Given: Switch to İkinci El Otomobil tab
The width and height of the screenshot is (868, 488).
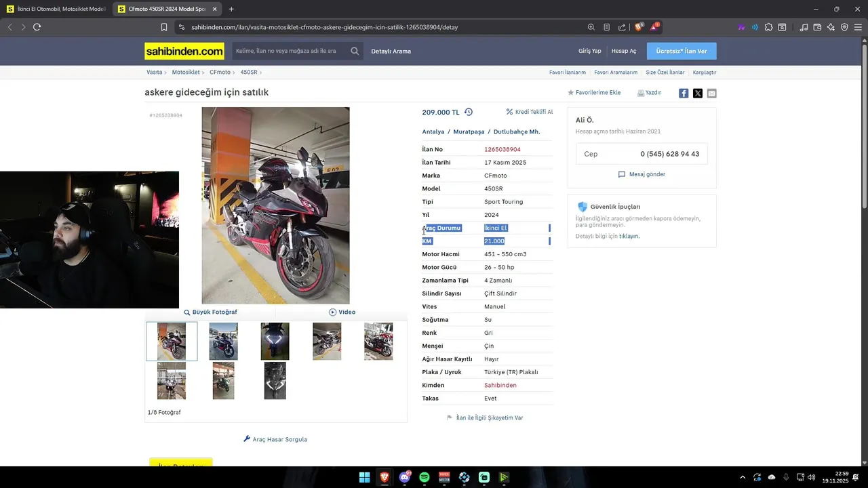Looking at the screenshot, I should tap(56, 9).
